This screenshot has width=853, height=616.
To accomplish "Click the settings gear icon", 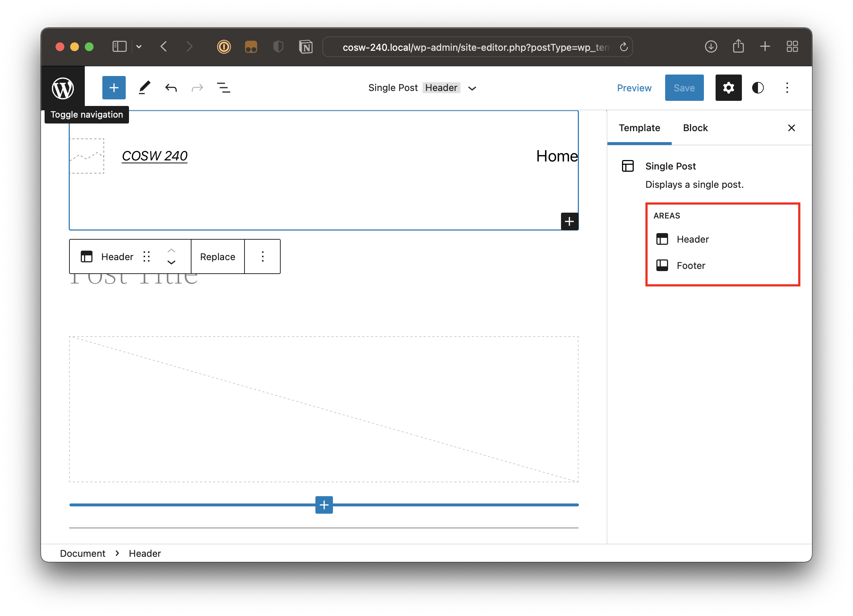I will 728,87.
